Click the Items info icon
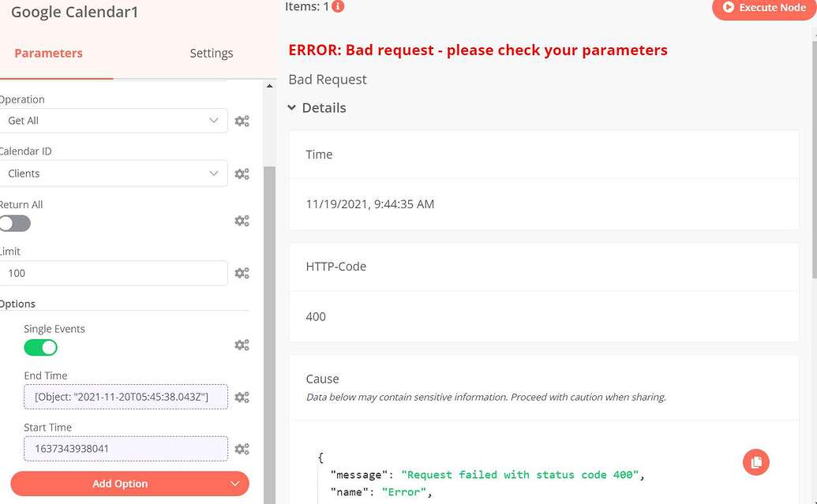The height and width of the screenshot is (504, 817). (338, 6)
